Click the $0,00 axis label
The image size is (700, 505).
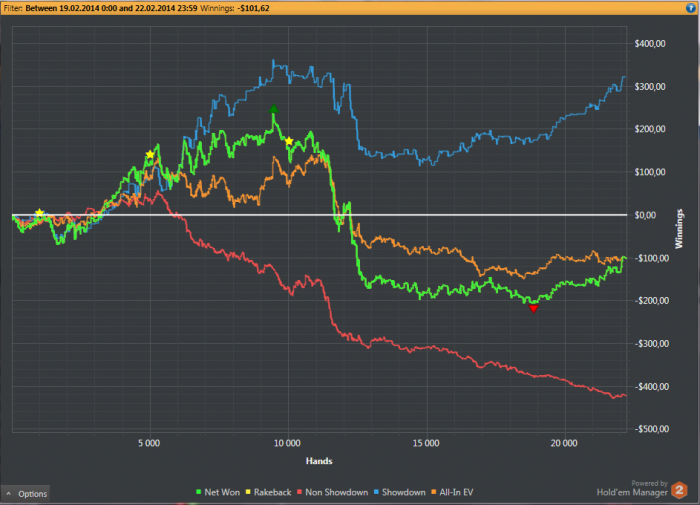pyautogui.click(x=646, y=215)
